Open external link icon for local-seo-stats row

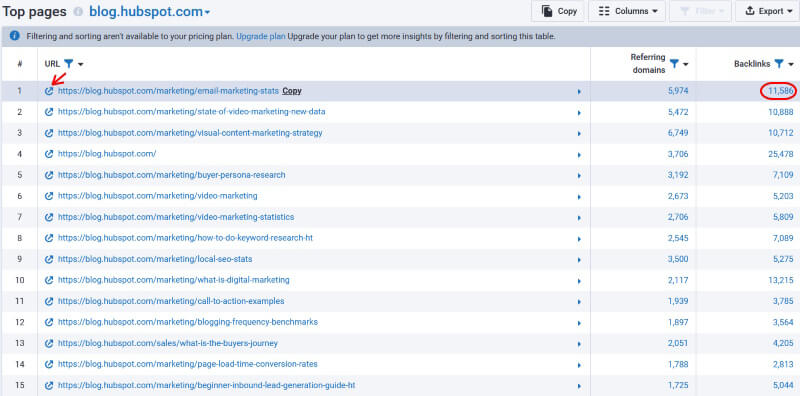tap(49, 259)
